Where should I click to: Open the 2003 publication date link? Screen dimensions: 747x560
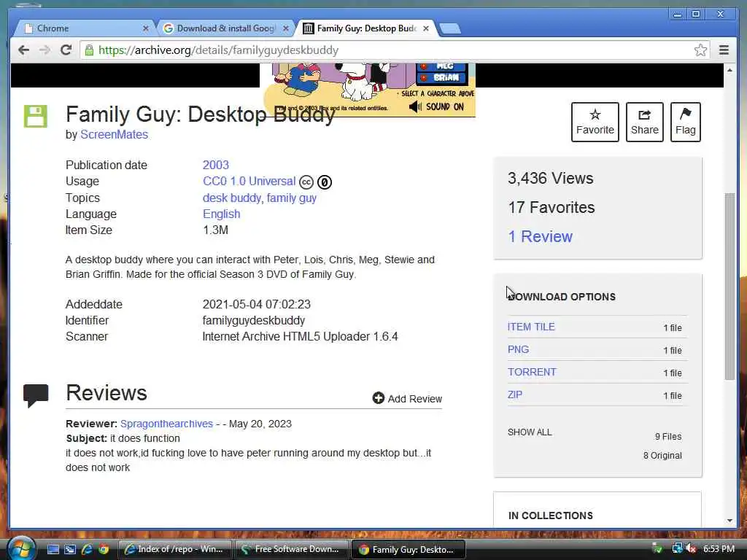click(x=216, y=165)
